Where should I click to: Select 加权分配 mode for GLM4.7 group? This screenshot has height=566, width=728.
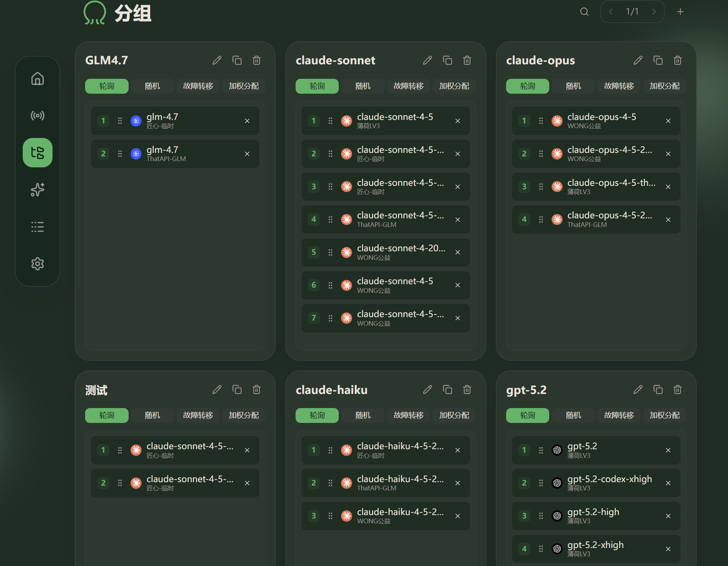[244, 86]
